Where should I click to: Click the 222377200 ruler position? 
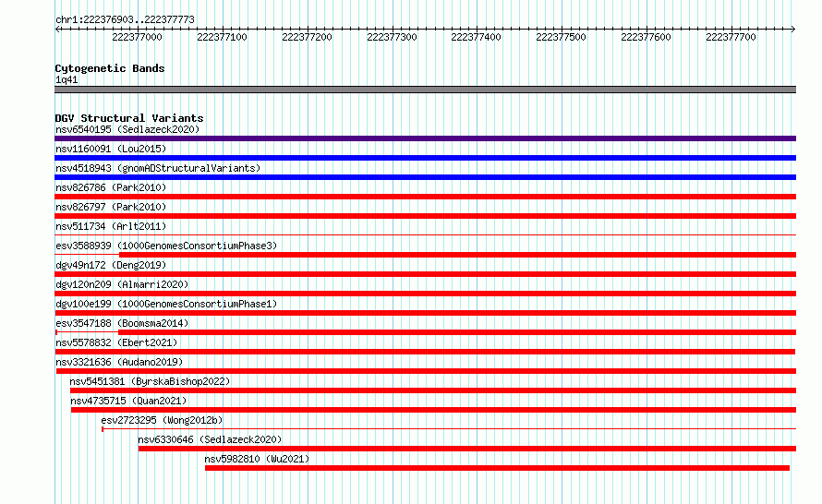tap(307, 37)
